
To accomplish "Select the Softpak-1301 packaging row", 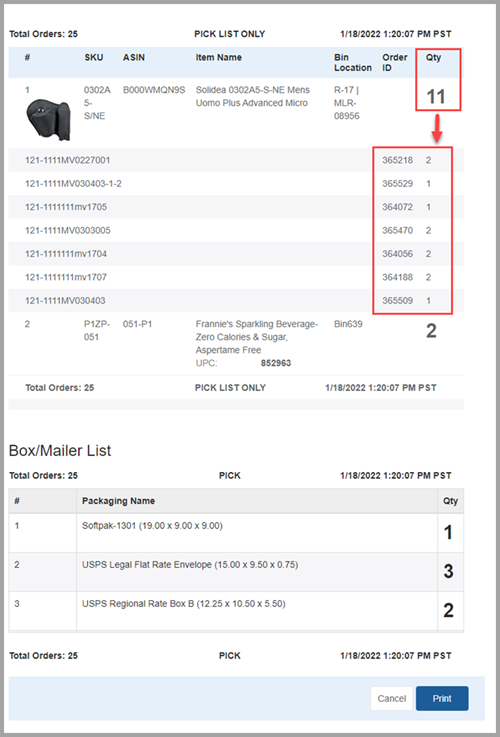I will click(236, 533).
